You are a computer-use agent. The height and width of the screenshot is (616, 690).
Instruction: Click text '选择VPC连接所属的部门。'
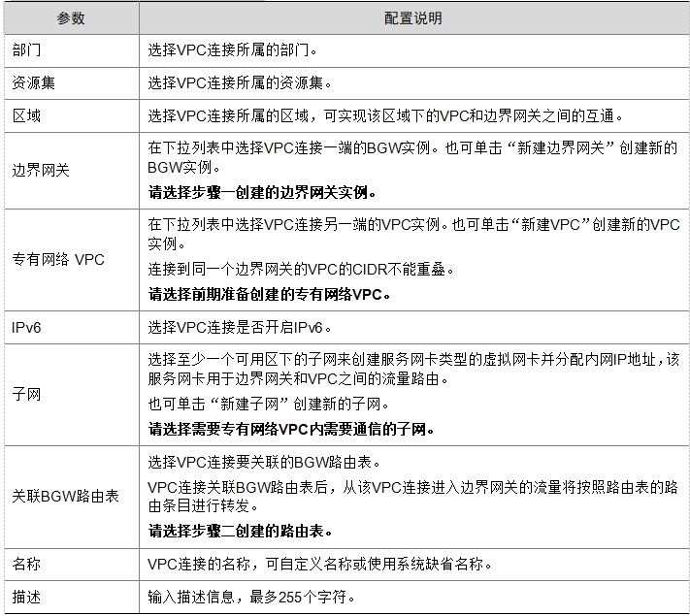coord(232,50)
